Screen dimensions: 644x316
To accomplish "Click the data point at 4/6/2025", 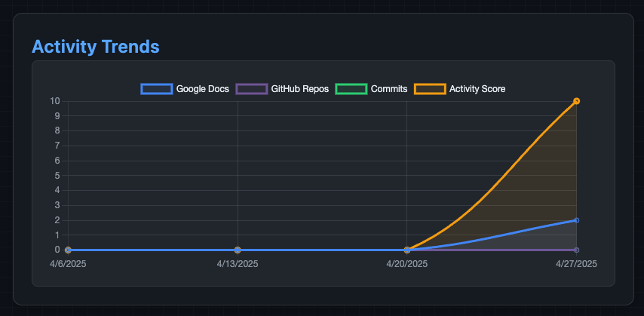I will tap(68, 250).
